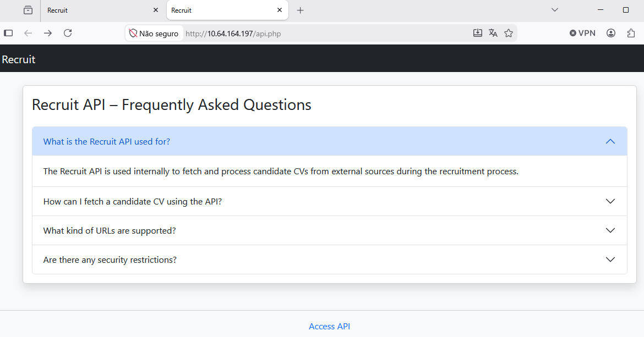644x337 pixels.
Task: Maximize the browser window
Action: click(x=626, y=10)
